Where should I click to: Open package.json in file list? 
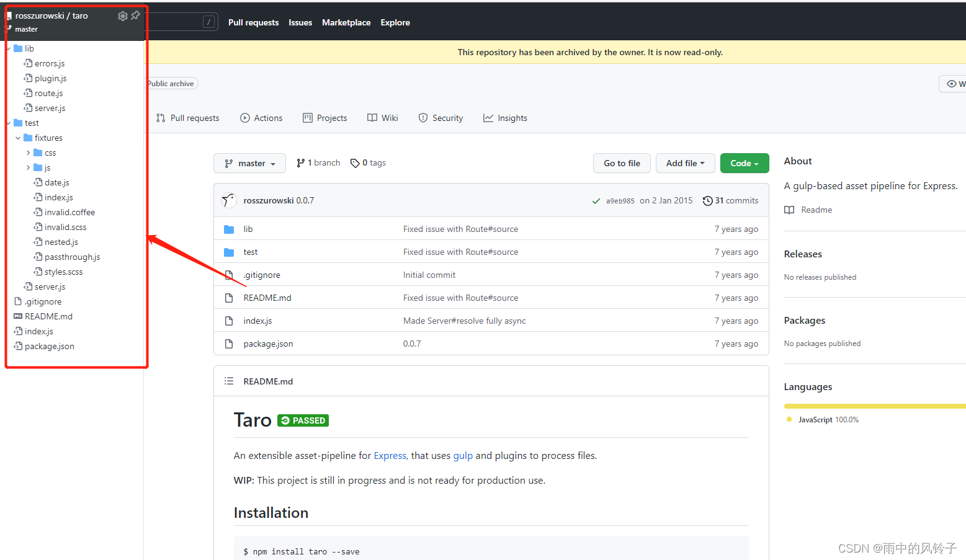point(268,344)
